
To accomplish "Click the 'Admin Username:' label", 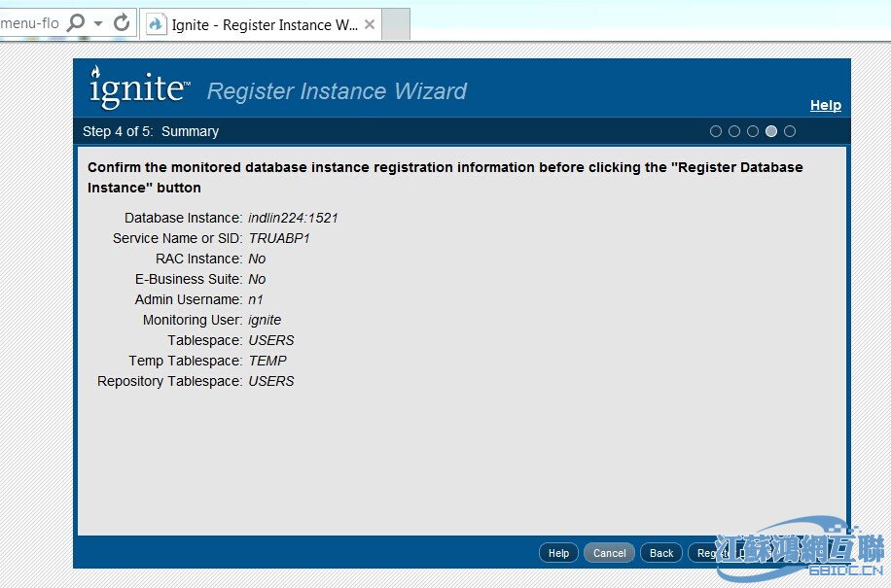I will point(189,299).
